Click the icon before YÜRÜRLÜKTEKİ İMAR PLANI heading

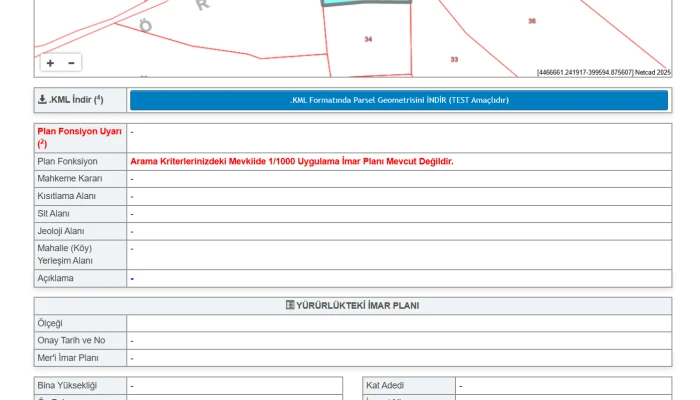(290, 306)
